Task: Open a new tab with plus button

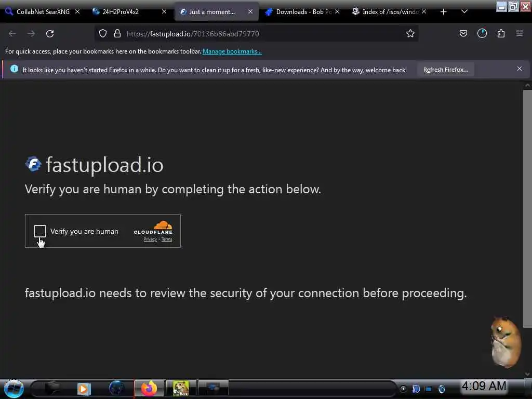Action: [x=443, y=12]
